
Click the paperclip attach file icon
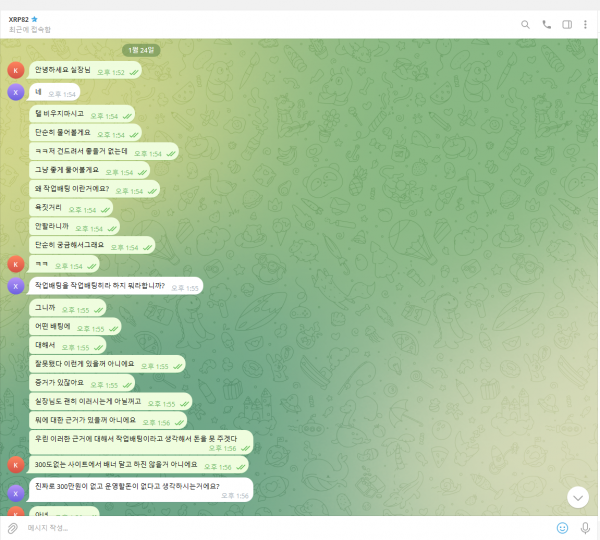13,527
